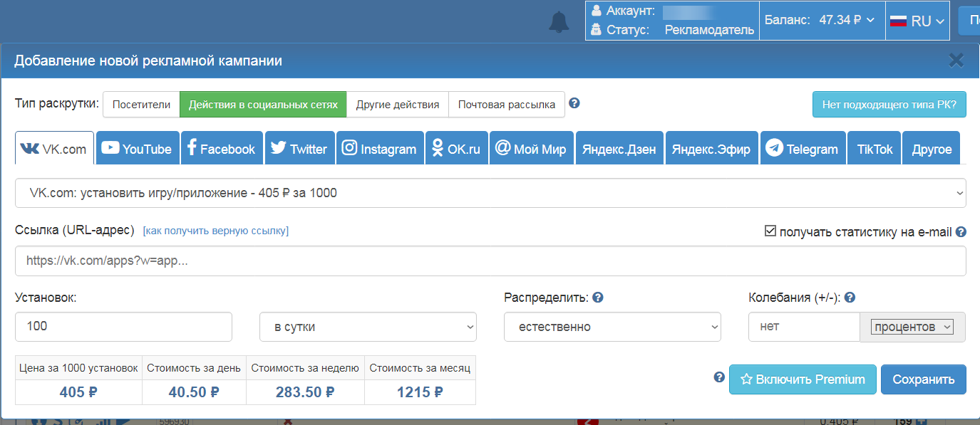Viewport: 980px width, 425px height.
Task: Click help icon next to Распределить label
Action: coord(598,298)
